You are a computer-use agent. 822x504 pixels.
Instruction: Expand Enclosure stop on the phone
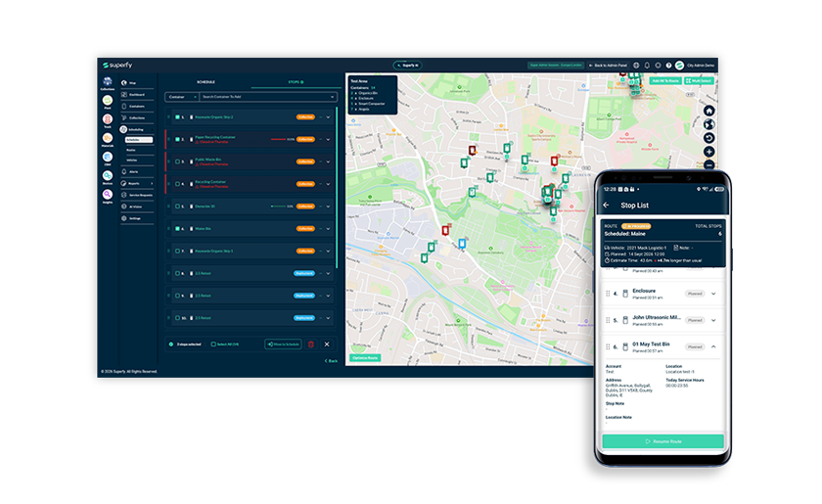[x=713, y=294]
